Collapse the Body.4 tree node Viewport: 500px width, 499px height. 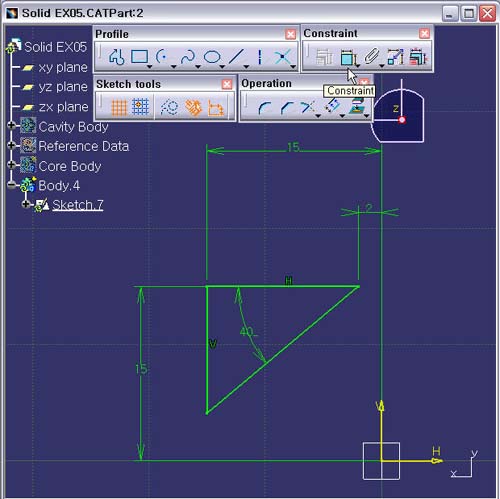[x=11, y=185]
